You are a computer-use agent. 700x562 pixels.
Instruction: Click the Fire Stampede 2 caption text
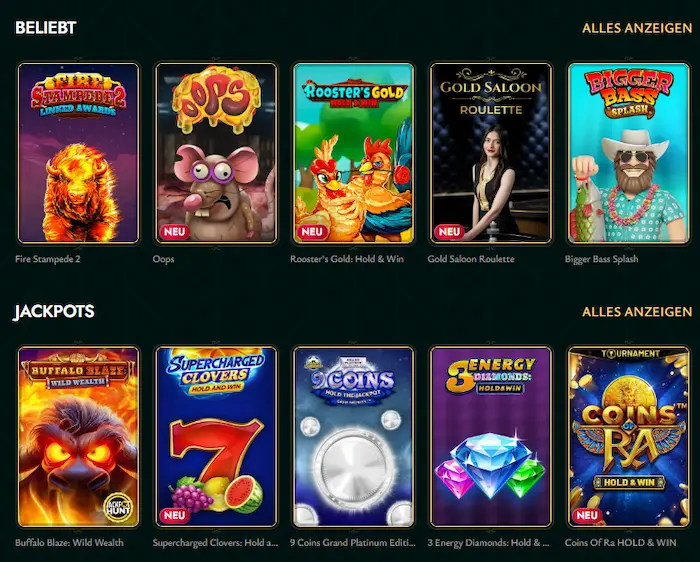point(48,259)
